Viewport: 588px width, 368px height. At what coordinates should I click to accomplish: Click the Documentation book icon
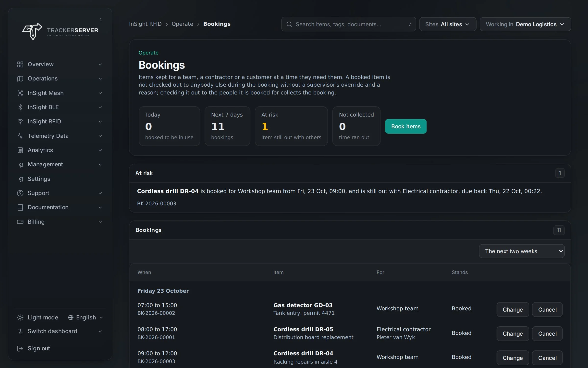click(20, 207)
